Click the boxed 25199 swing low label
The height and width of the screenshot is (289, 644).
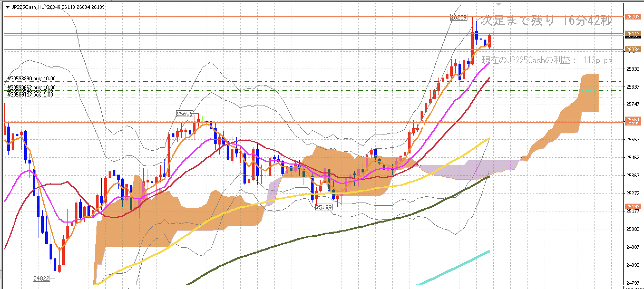(x=324, y=207)
